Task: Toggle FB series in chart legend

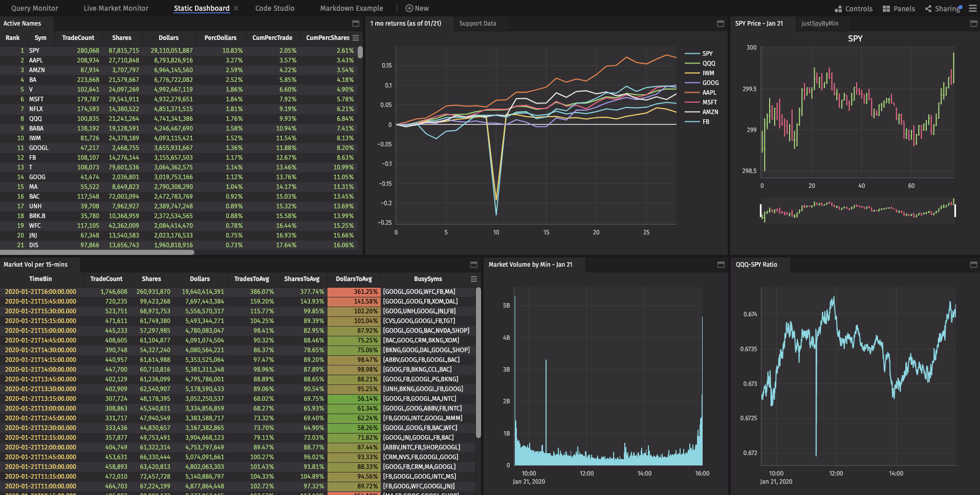Action: [x=698, y=122]
